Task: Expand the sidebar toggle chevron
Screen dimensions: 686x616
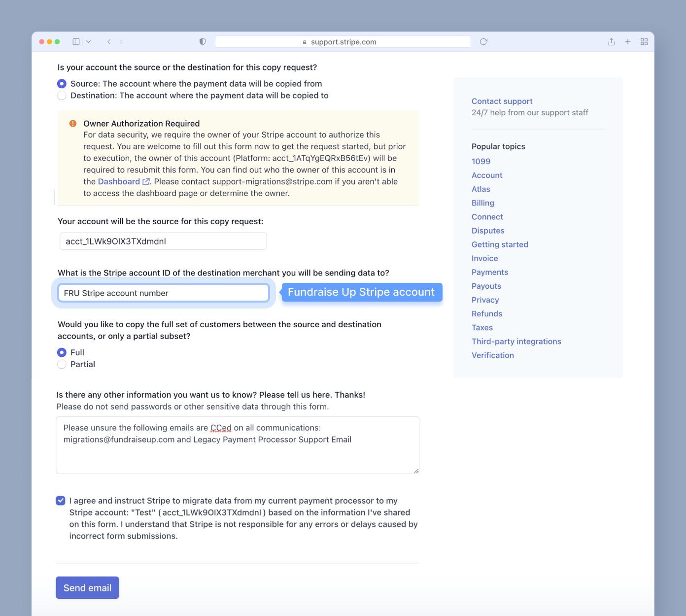Action: pyautogui.click(x=89, y=42)
